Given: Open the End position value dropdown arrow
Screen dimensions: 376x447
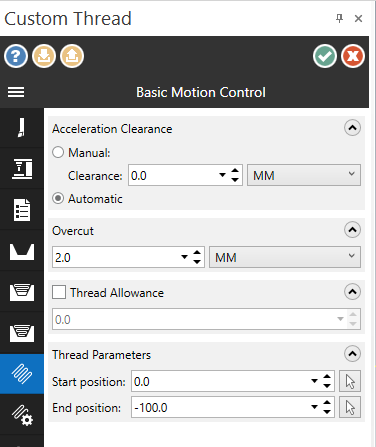Looking at the screenshot, I should pyautogui.click(x=314, y=407).
